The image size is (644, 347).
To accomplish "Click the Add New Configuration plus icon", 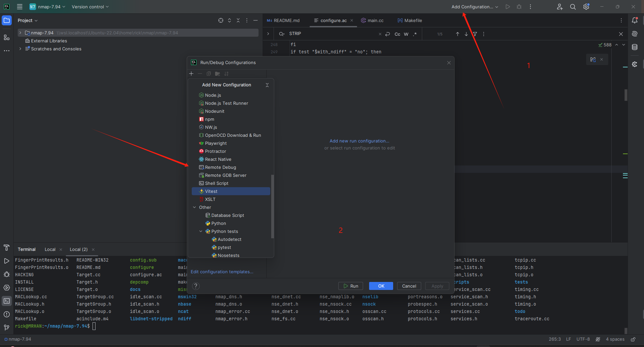I will (x=191, y=74).
